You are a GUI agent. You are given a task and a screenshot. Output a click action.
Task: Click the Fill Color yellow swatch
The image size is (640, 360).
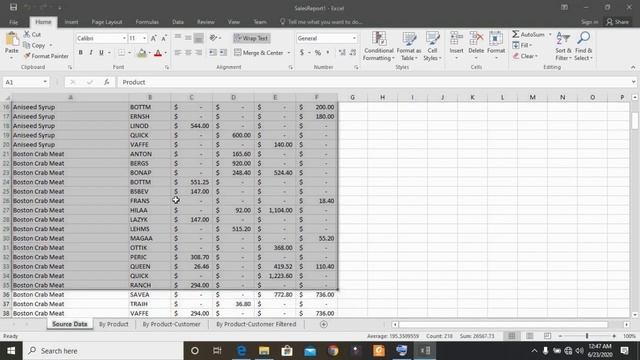(142, 53)
